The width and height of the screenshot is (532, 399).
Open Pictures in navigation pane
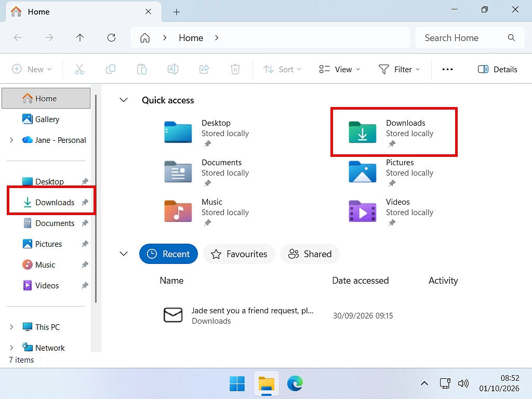pos(48,244)
